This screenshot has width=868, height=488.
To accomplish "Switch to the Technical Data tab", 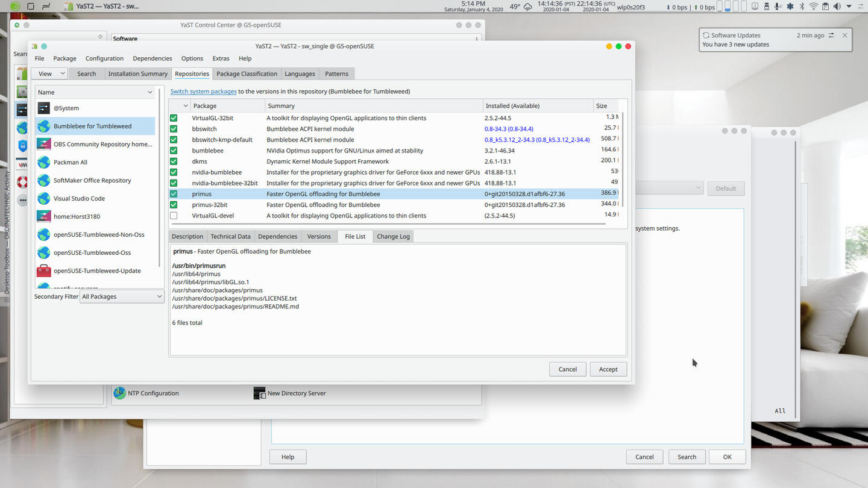I will pyautogui.click(x=230, y=236).
